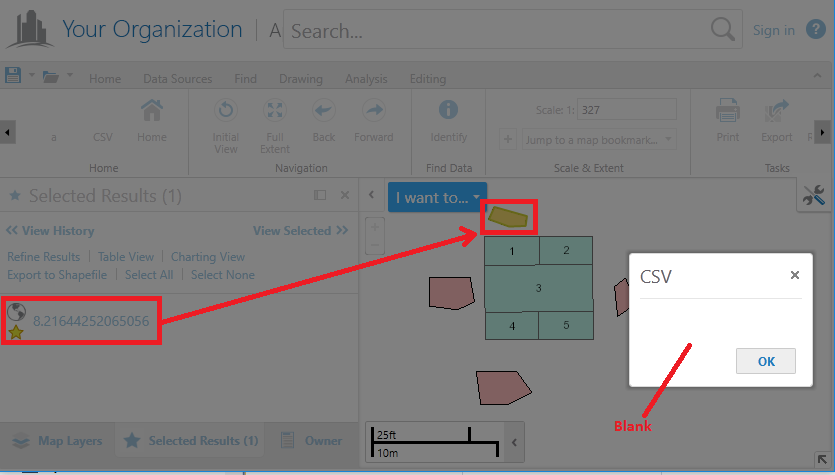835x475 pixels.
Task: Click View Selected link
Action: (301, 231)
